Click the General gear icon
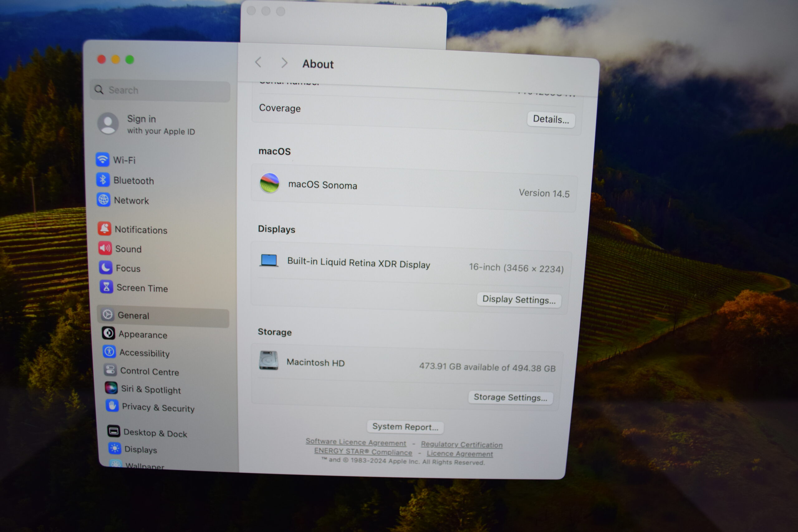This screenshot has width=798, height=532. tap(108, 315)
